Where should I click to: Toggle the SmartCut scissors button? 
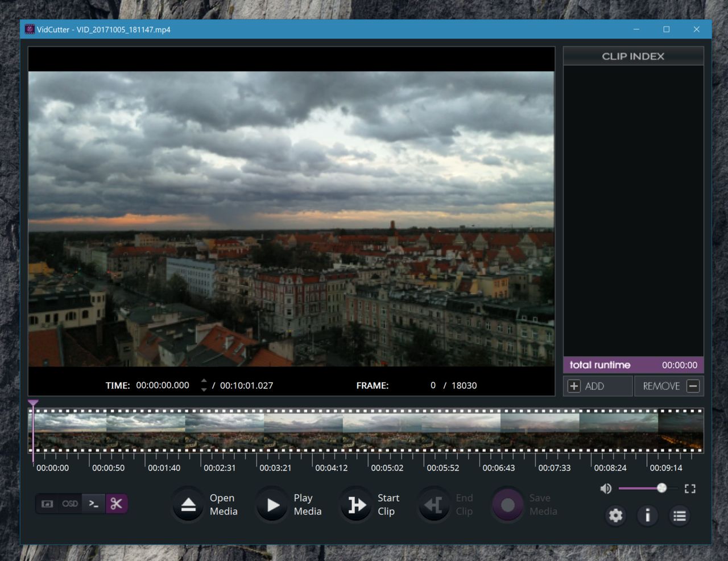pyautogui.click(x=117, y=504)
